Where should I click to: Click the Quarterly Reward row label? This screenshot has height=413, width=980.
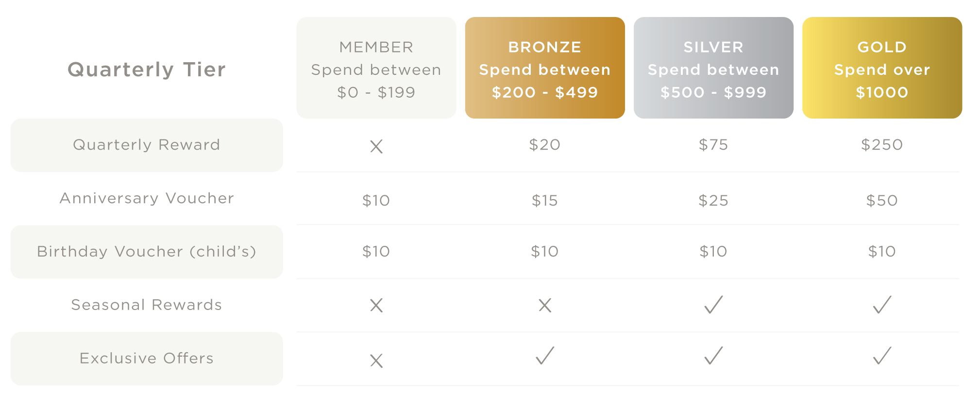coord(147,145)
